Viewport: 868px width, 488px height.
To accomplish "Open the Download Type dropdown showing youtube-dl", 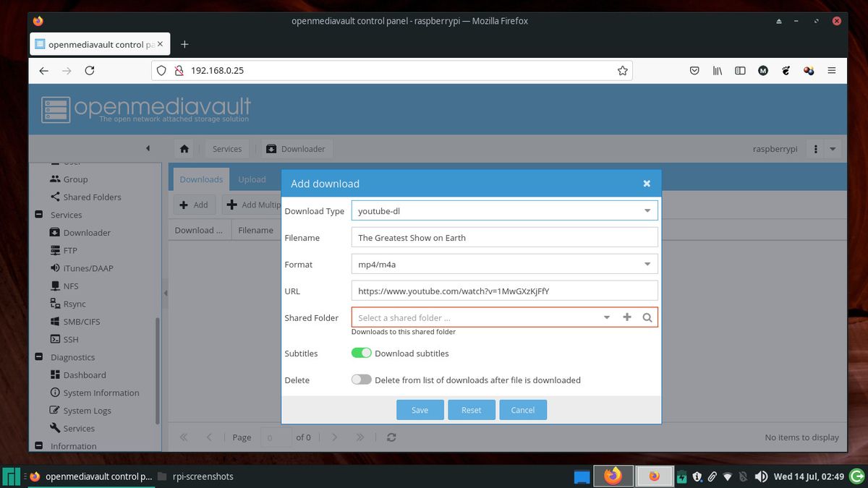I will (647, 210).
